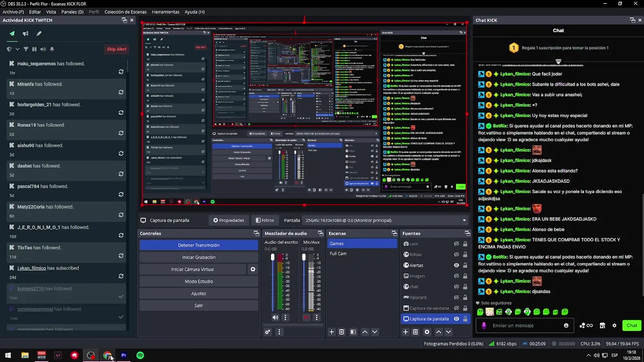Open virtual camera settings gear
Viewport: 644px width, 362px height.
253,269
